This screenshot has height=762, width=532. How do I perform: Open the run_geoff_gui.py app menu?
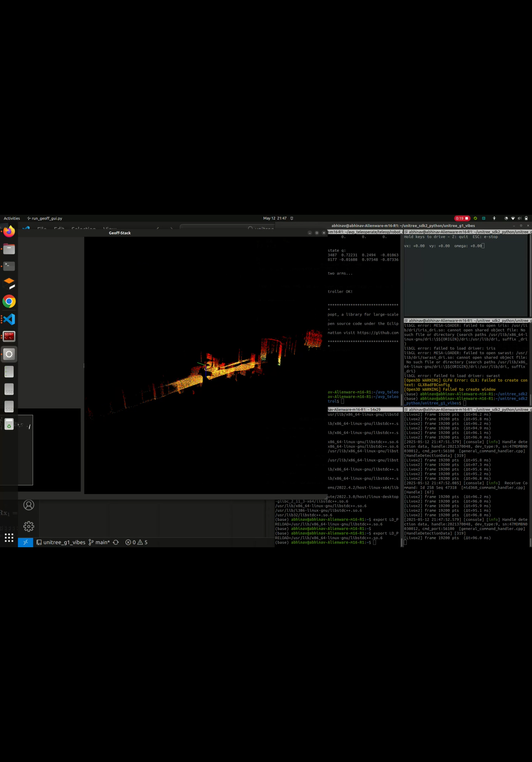point(44,218)
